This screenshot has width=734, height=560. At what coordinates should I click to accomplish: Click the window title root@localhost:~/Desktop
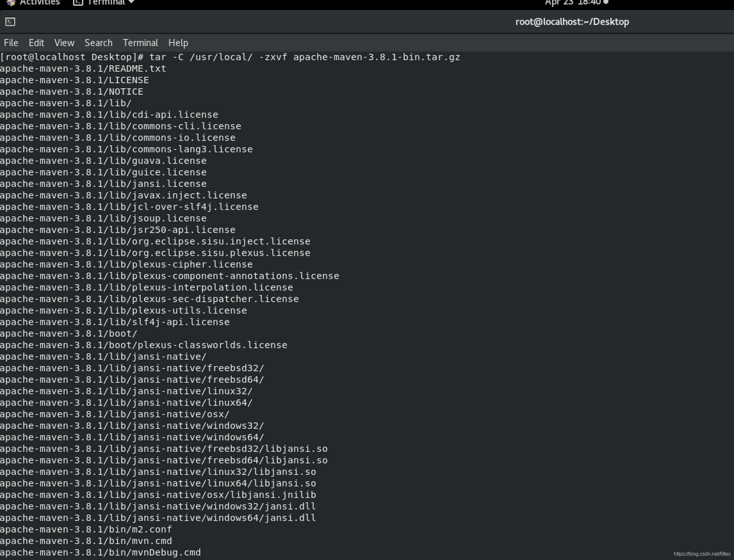coord(572,22)
